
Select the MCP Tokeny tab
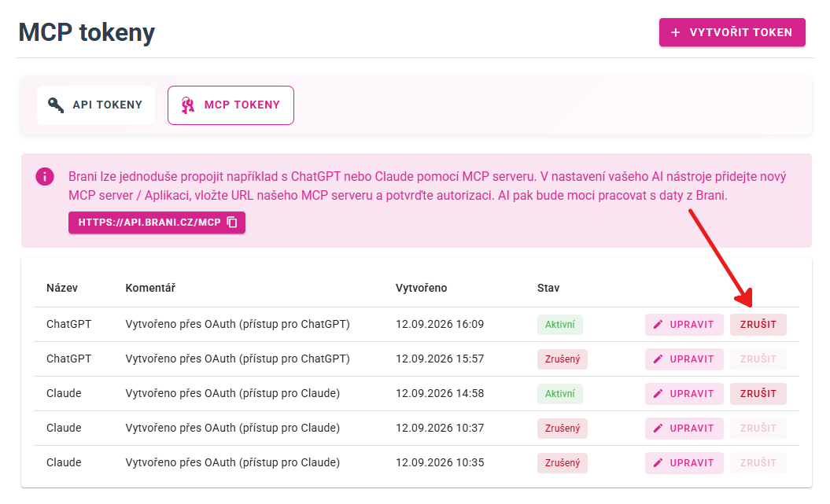click(x=231, y=105)
